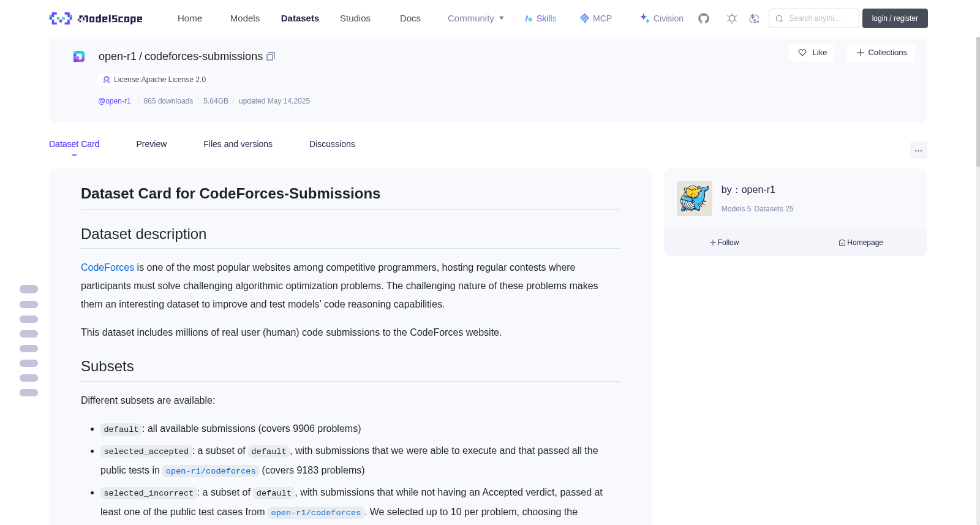Click the login / register button

895,18
